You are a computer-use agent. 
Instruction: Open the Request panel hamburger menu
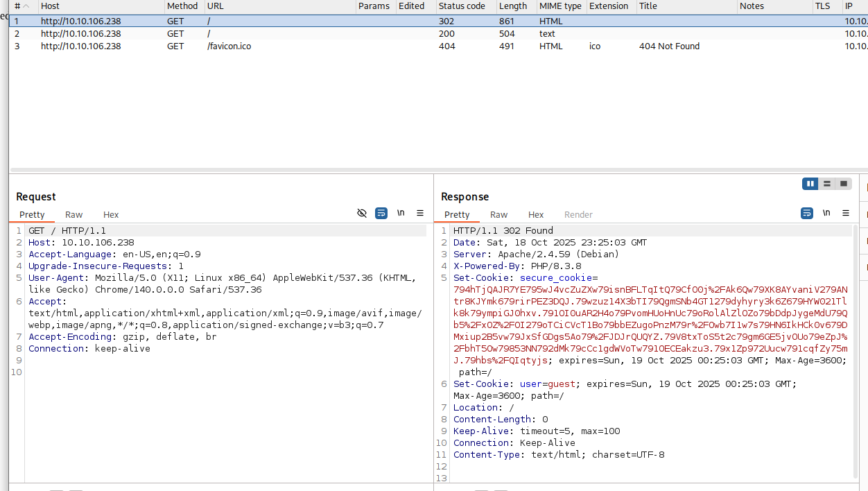(420, 214)
